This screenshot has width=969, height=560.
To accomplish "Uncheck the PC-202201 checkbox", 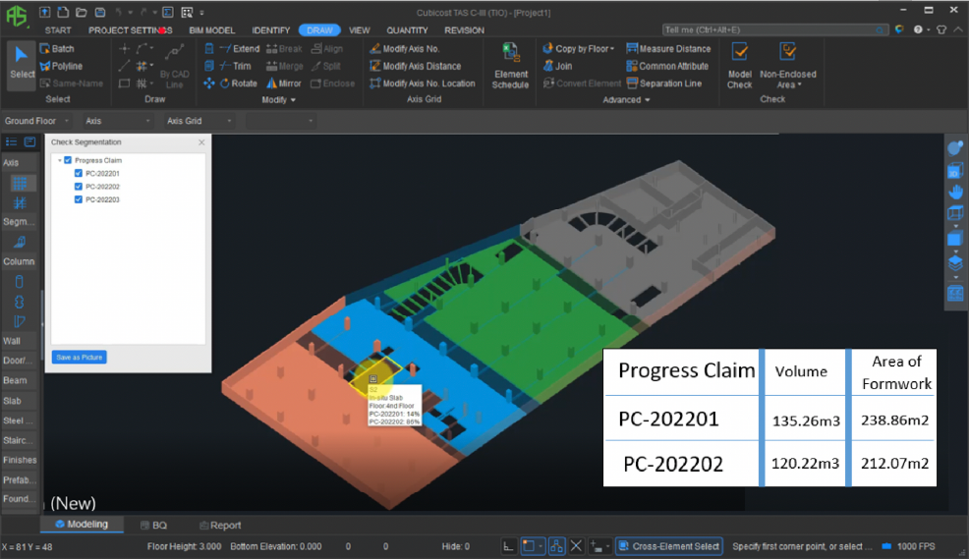I will (x=79, y=173).
